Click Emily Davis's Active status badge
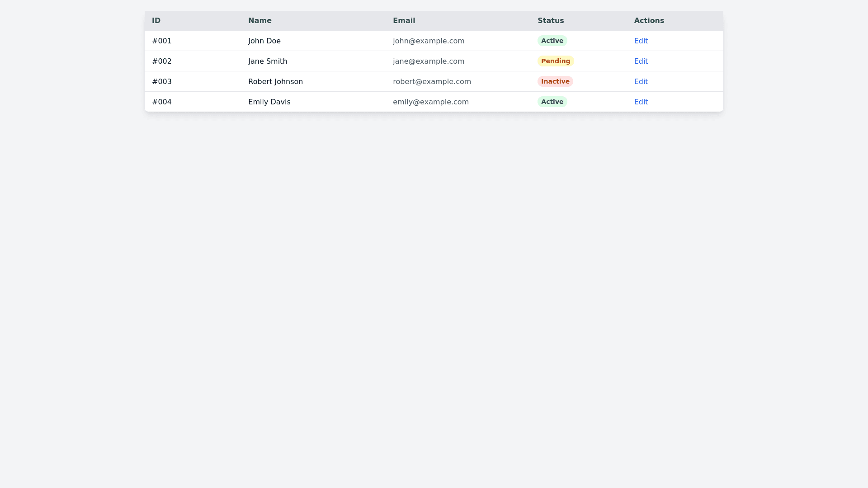 point(552,102)
